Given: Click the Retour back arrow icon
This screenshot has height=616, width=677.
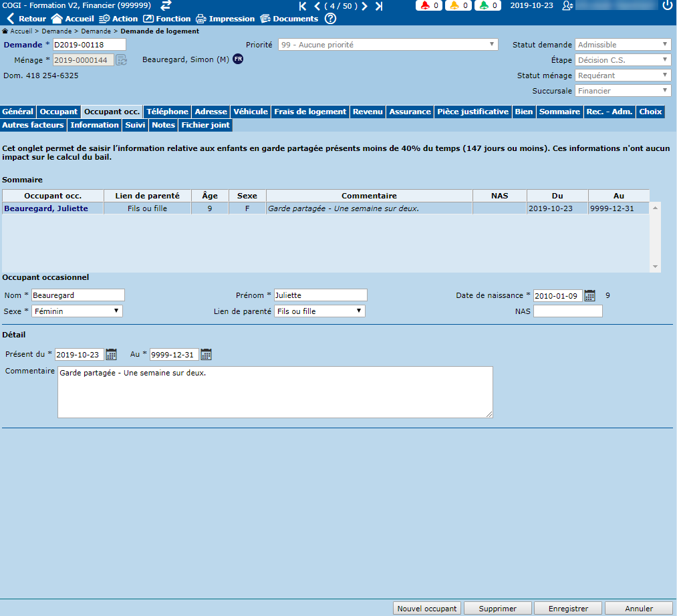Looking at the screenshot, I should pos(10,19).
